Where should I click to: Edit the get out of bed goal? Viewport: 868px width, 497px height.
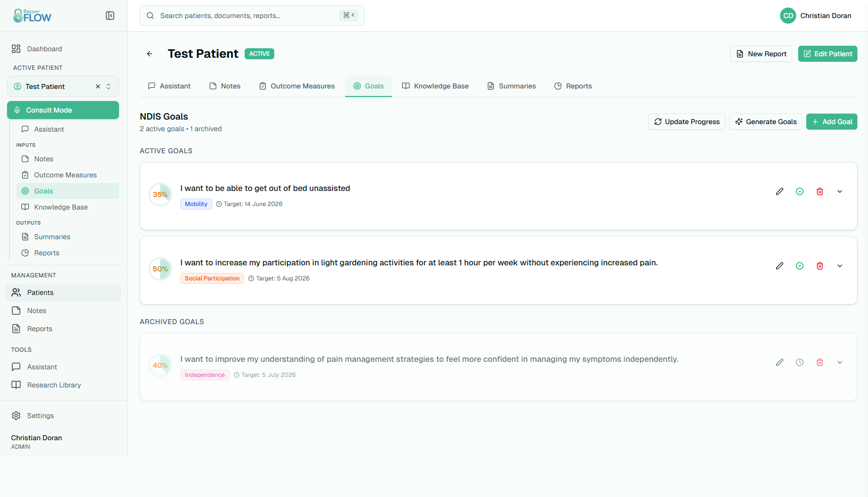click(x=780, y=191)
